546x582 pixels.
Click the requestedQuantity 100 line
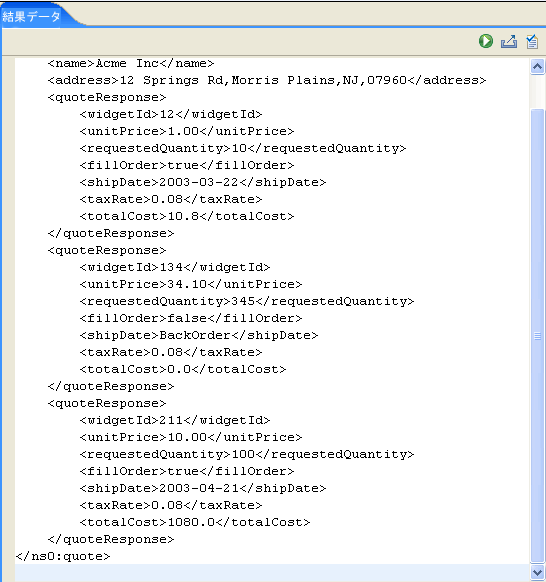(247, 454)
